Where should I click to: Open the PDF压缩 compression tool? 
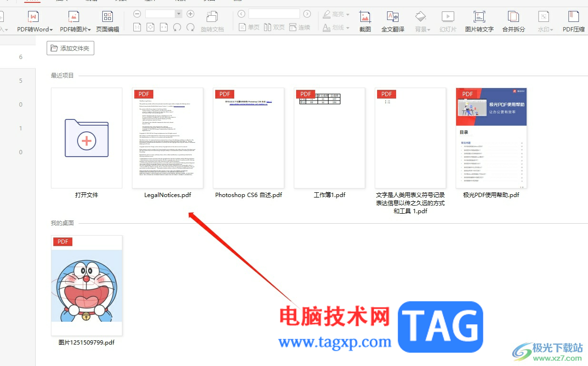(x=574, y=21)
